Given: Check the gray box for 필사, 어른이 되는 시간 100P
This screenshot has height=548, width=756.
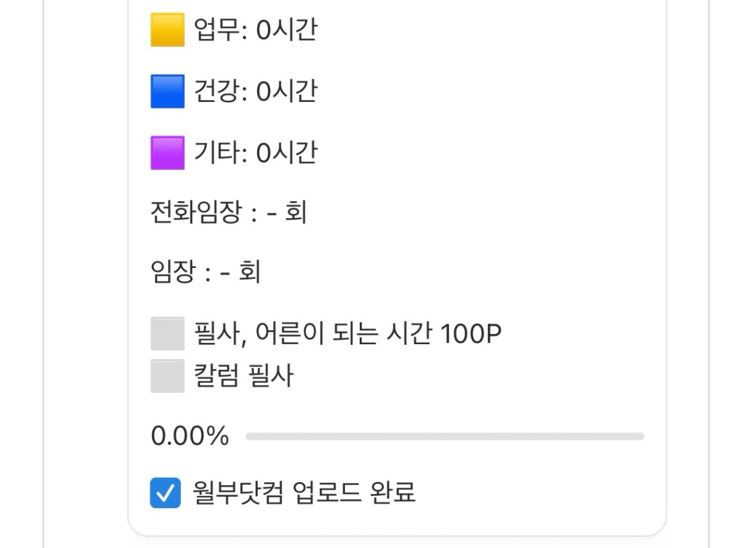Looking at the screenshot, I should tap(167, 333).
